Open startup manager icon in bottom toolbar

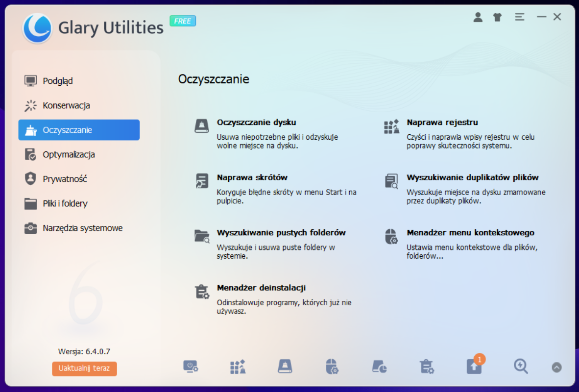(x=190, y=367)
